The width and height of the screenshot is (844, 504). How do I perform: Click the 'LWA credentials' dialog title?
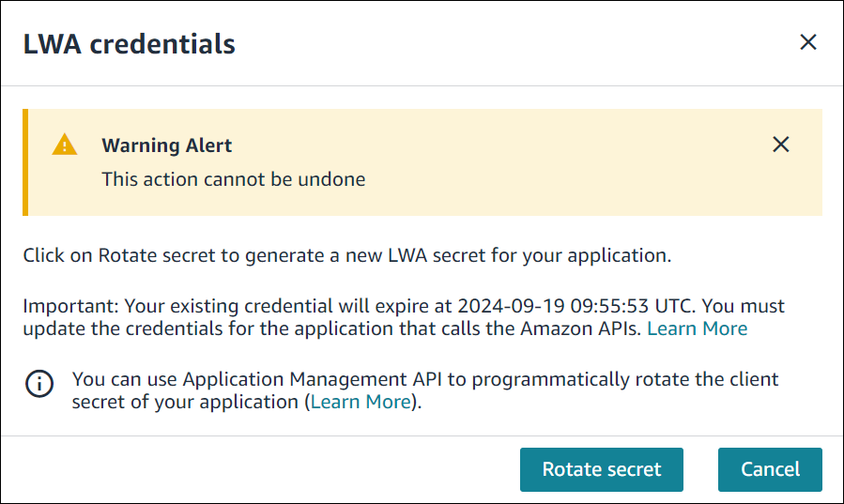click(x=130, y=43)
